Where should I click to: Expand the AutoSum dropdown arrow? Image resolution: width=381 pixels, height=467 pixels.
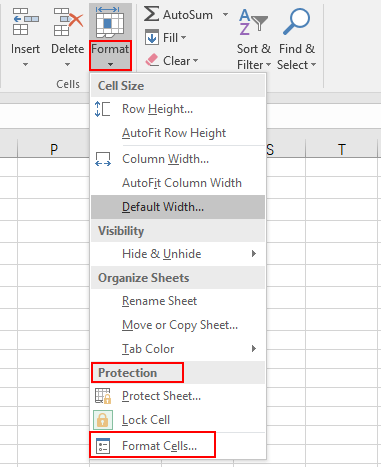(225, 14)
